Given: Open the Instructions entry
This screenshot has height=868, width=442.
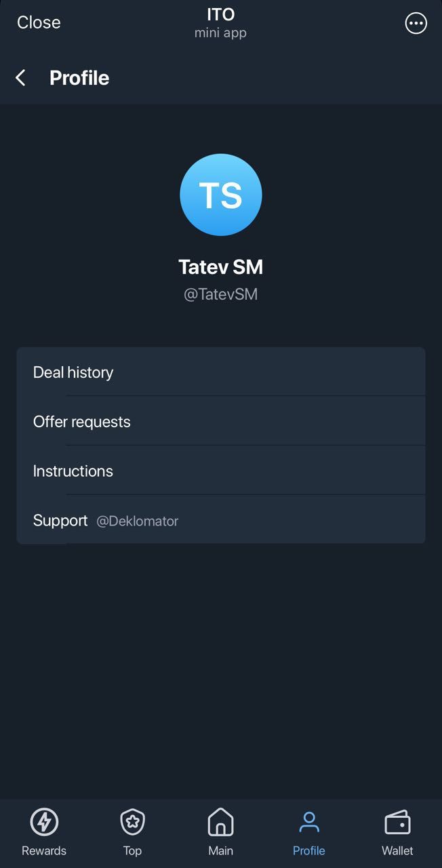Looking at the screenshot, I should [x=73, y=471].
